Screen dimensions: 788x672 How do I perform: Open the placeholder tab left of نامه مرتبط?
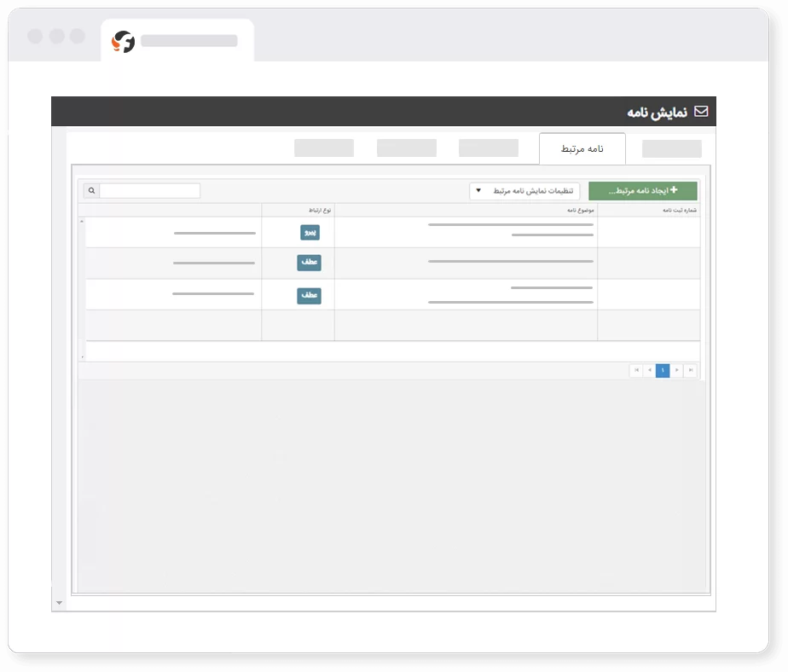pos(488,148)
